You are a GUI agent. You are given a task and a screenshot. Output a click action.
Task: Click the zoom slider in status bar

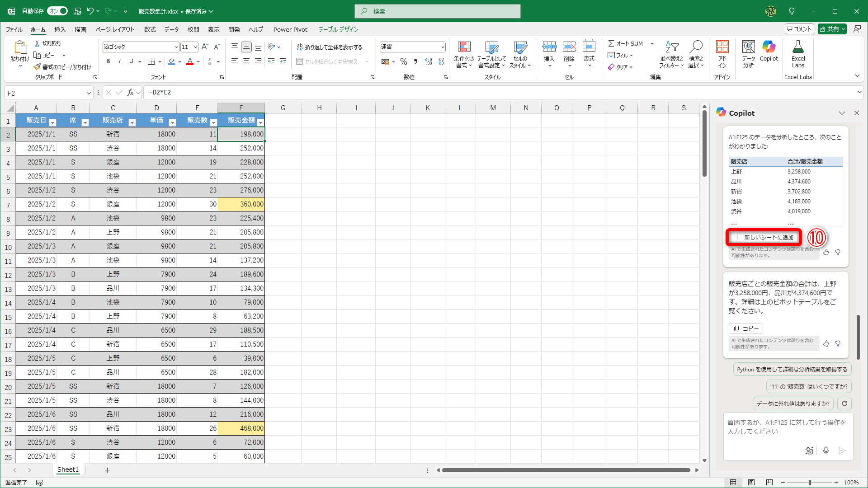tap(809, 483)
